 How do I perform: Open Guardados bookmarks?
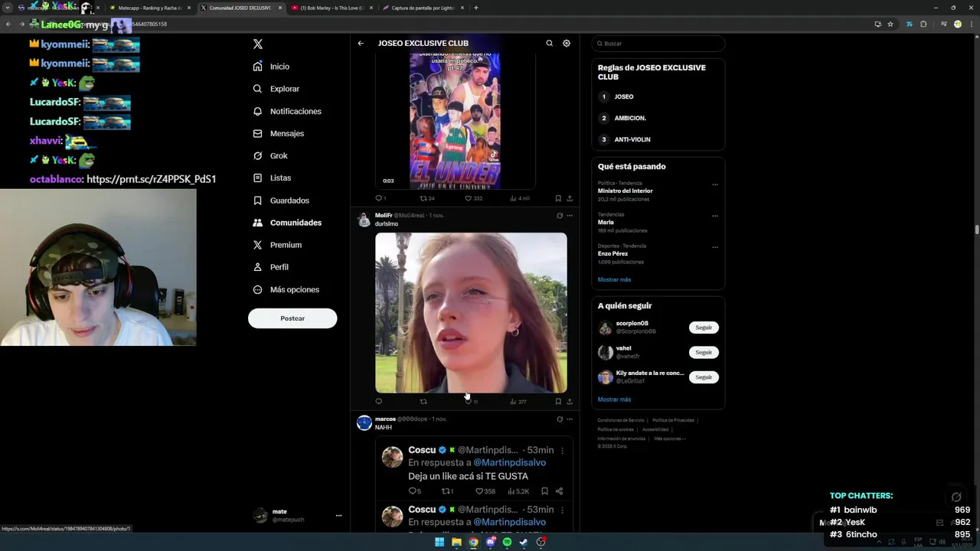(281, 201)
